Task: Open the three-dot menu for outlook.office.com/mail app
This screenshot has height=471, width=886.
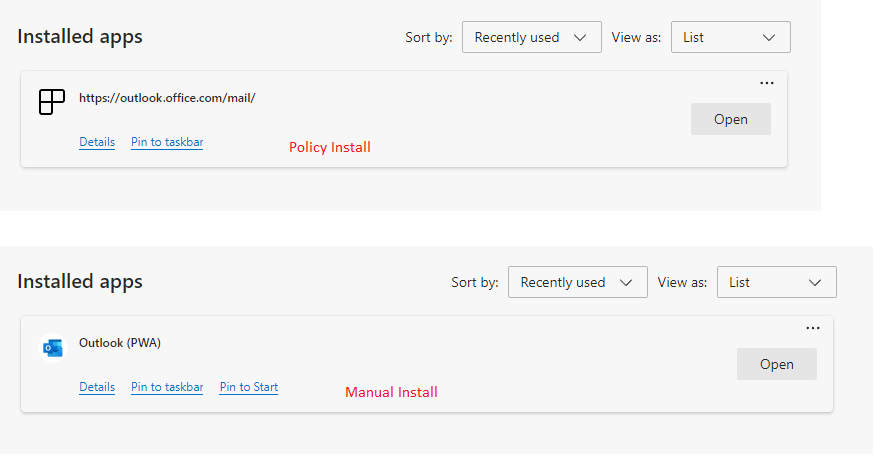Action: coord(766,83)
